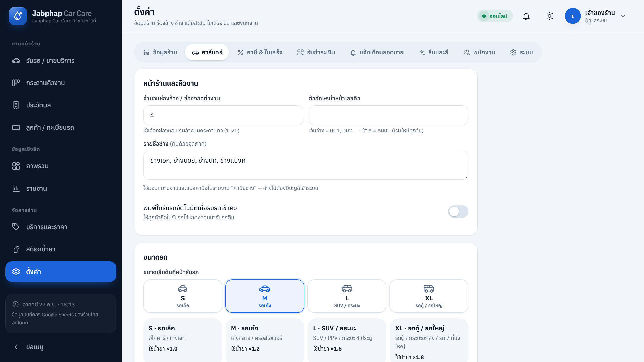Select the XL รถตู้ / รถใหญ่ size option

[x=429, y=296]
